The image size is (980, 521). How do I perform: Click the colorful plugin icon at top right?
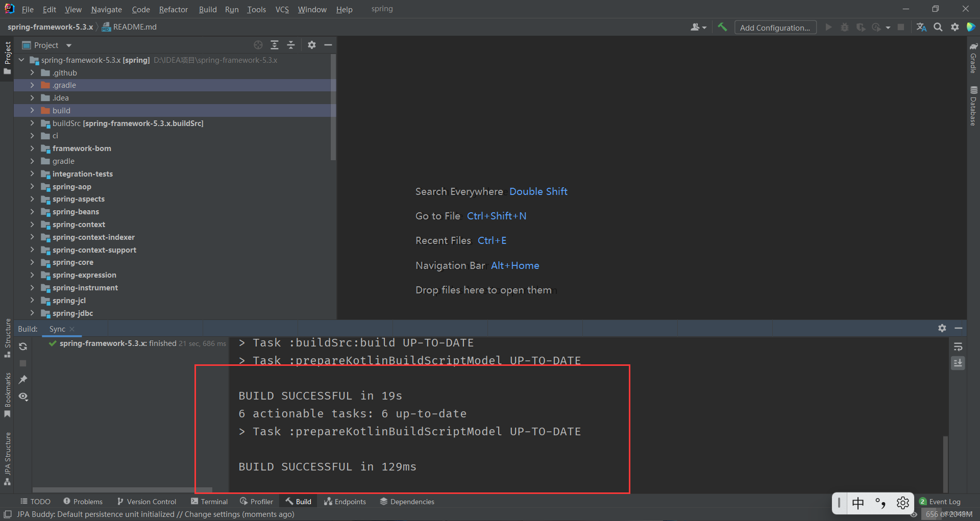(971, 27)
